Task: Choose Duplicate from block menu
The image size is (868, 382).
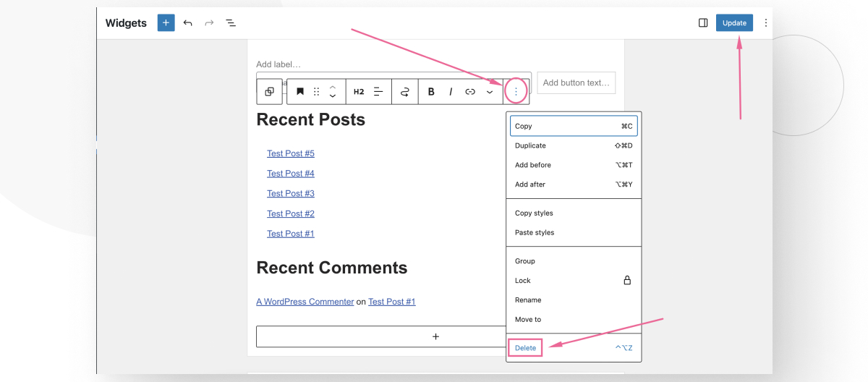Action: (x=574, y=145)
